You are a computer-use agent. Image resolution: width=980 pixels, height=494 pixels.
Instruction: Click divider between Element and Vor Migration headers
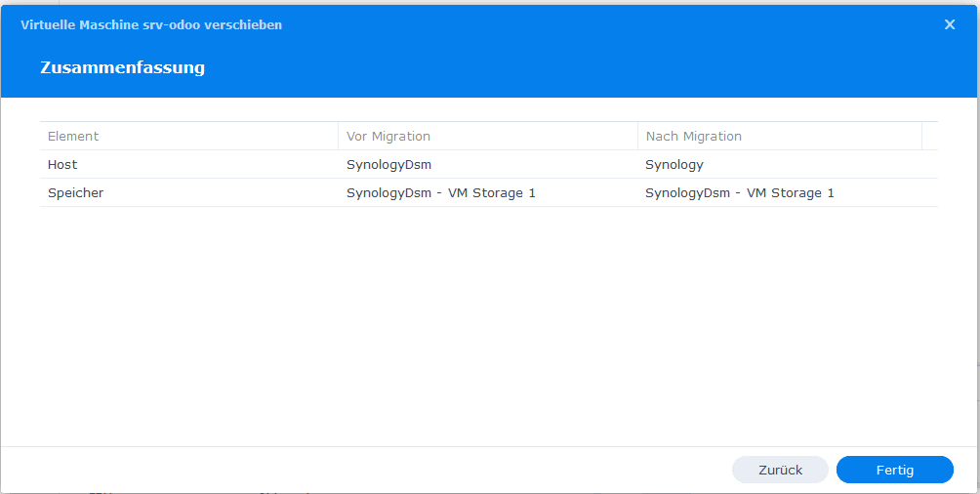tap(338, 136)
